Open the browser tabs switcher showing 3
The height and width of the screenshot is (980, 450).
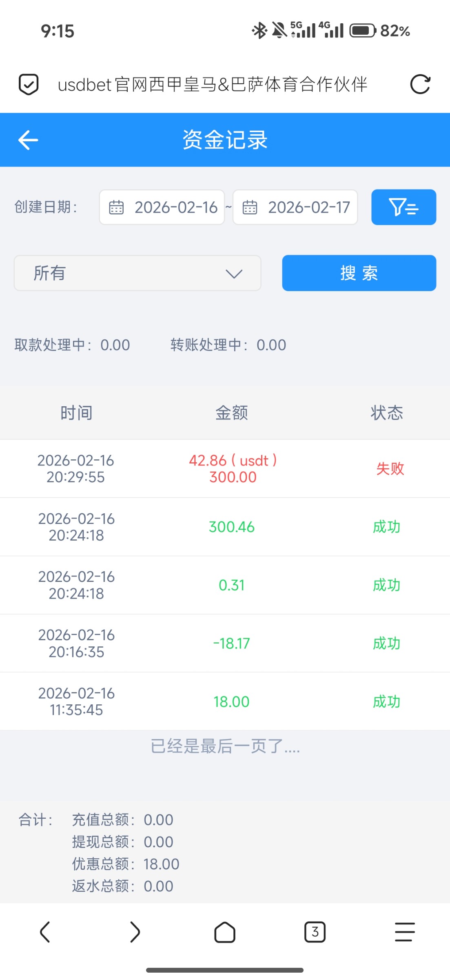click(315, 932)
